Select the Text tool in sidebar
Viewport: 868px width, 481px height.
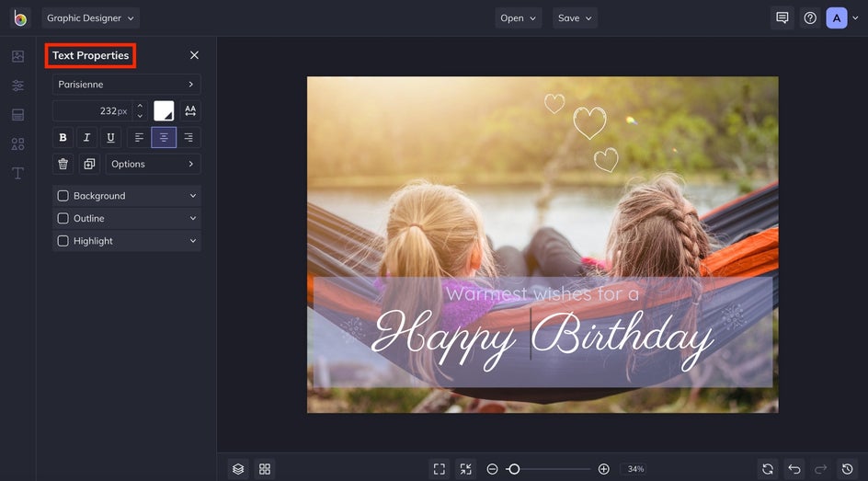tap(17, 173)
